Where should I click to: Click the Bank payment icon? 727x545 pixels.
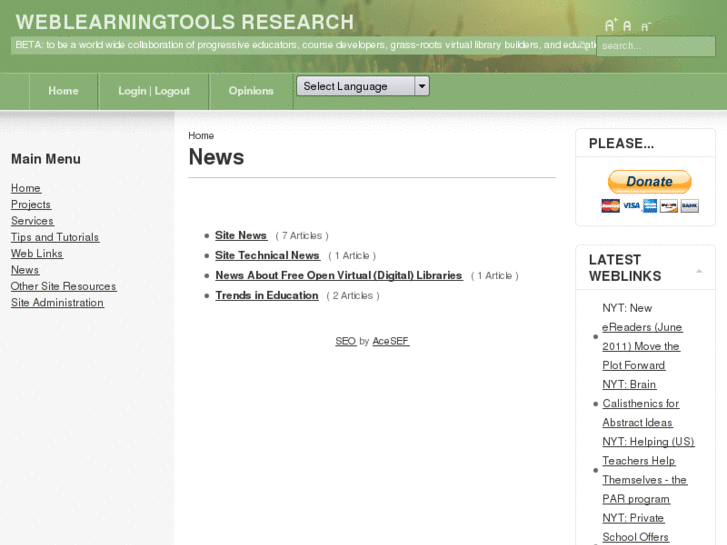tap(689, 205)
